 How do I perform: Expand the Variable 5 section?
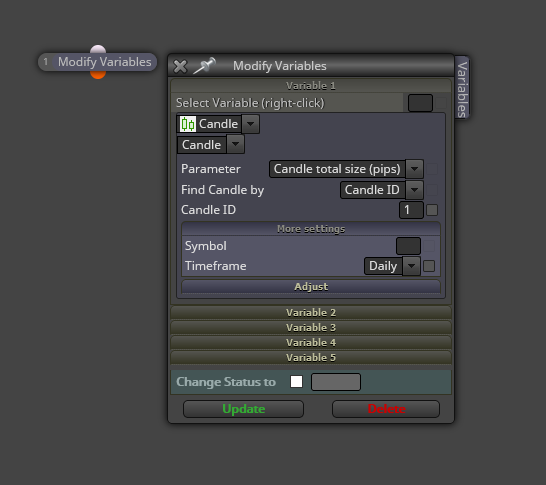point(311,357)
